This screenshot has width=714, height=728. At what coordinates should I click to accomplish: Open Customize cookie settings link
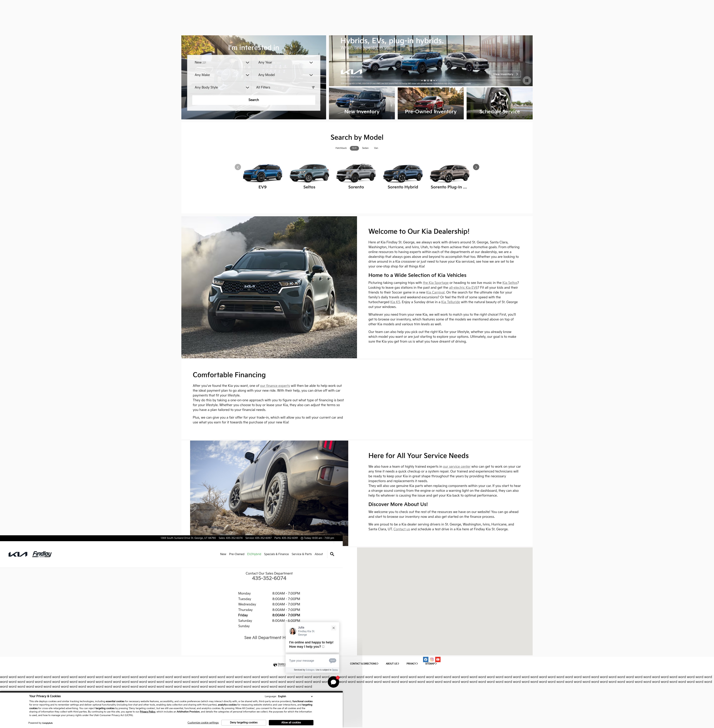click(x=203, y=723)
